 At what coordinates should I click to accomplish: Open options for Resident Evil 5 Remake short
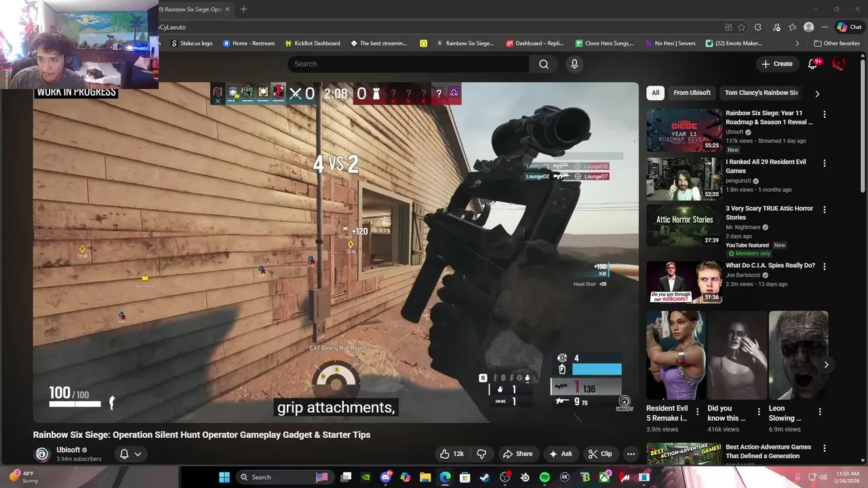pos(697,412)
